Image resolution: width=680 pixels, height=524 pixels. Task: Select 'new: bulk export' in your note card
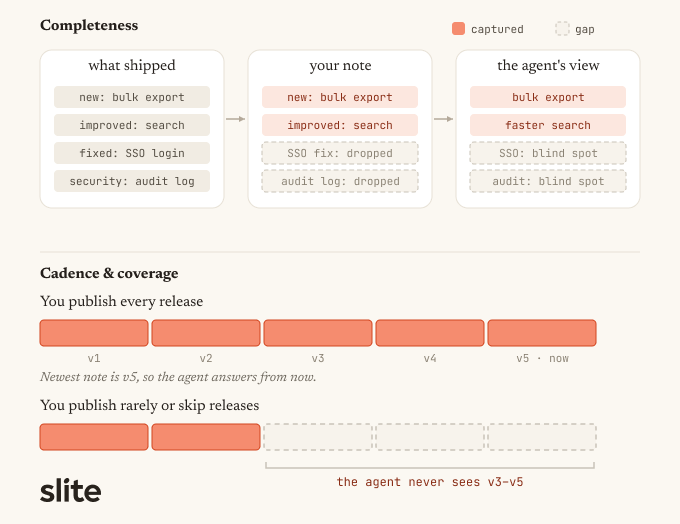pos(340,97)
